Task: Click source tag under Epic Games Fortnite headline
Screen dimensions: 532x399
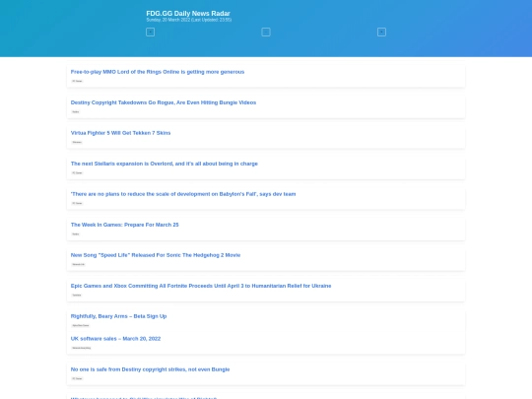Action: [77, 295]
